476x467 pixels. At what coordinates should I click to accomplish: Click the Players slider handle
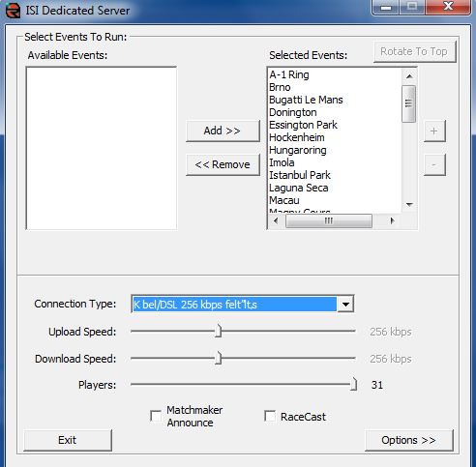click(354, 384)
